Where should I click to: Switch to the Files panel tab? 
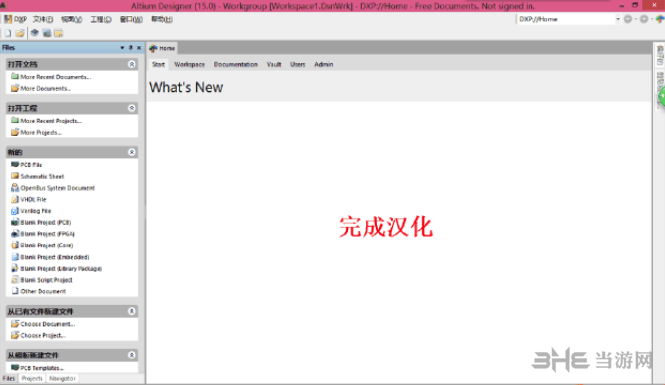point(8,378)
